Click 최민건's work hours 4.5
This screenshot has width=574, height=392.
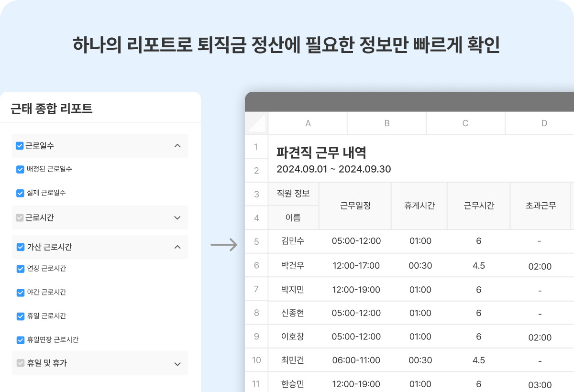(479, 360)
